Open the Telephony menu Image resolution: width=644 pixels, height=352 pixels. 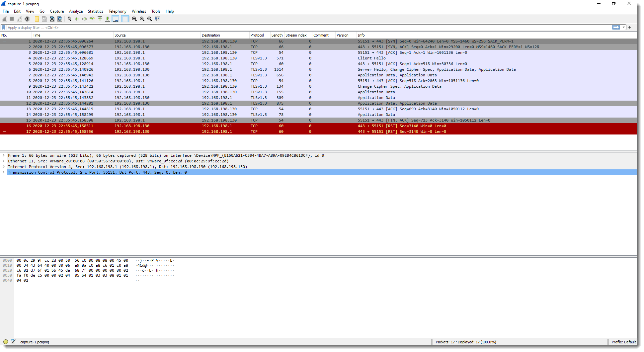[x=118, y=11]
